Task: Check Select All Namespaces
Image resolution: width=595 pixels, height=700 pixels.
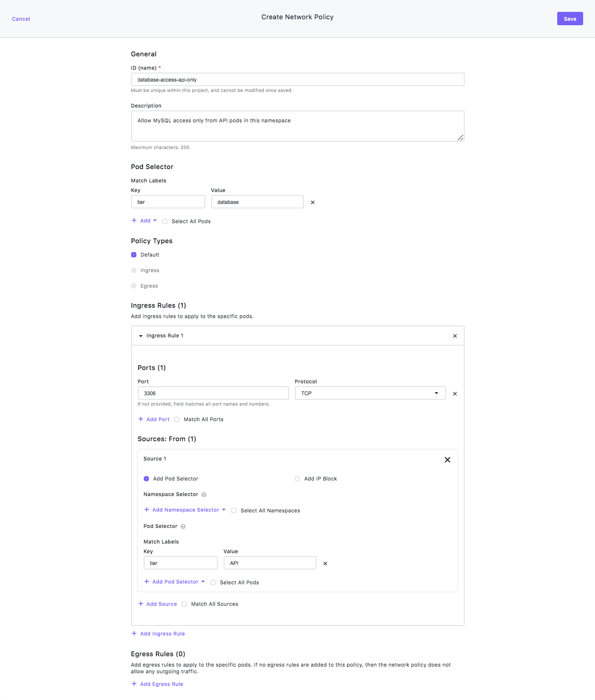Action: coord(234,511)
